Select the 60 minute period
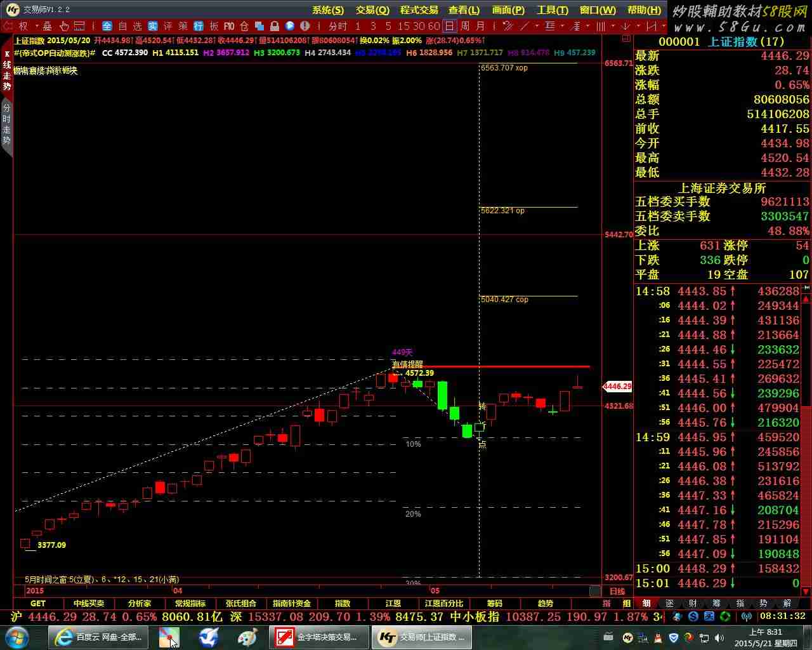The width and height of the screenshot is (812, 650). click(435, 26)
